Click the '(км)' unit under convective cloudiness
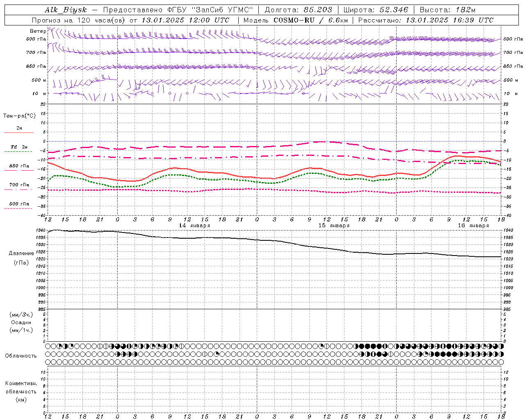 click(21, 399)
